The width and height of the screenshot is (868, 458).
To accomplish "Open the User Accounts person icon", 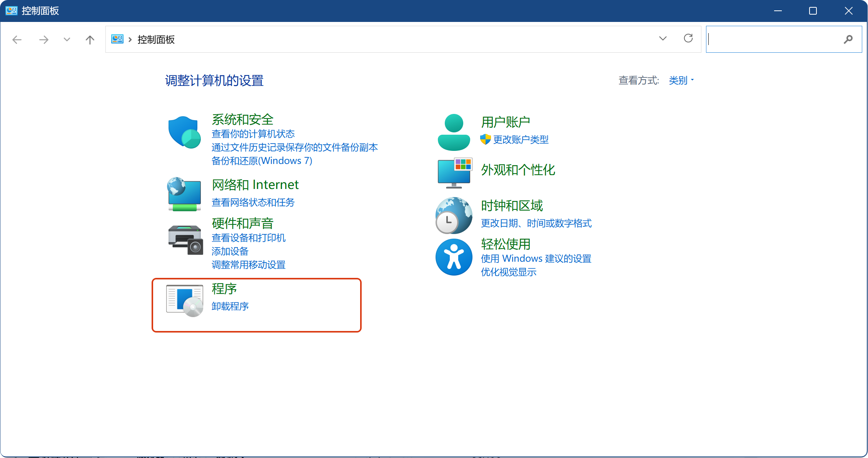I will click(x=454, y=132).
